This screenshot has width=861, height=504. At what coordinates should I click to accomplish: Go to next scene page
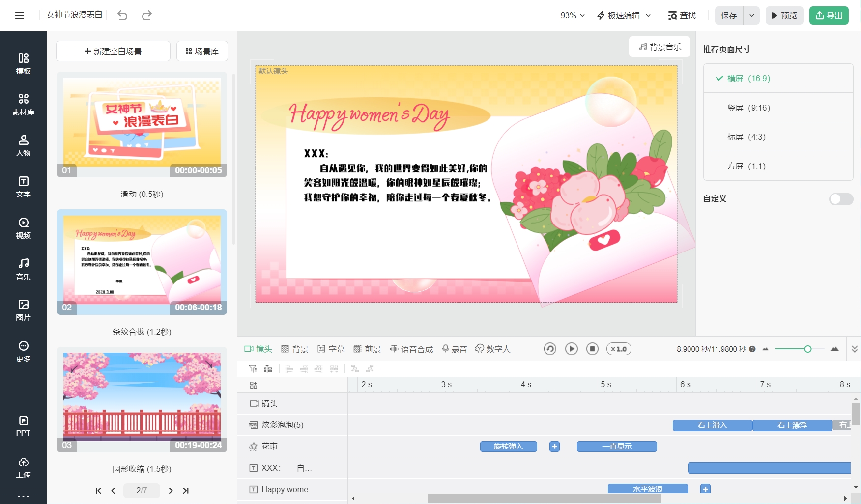tap(171, 490)
